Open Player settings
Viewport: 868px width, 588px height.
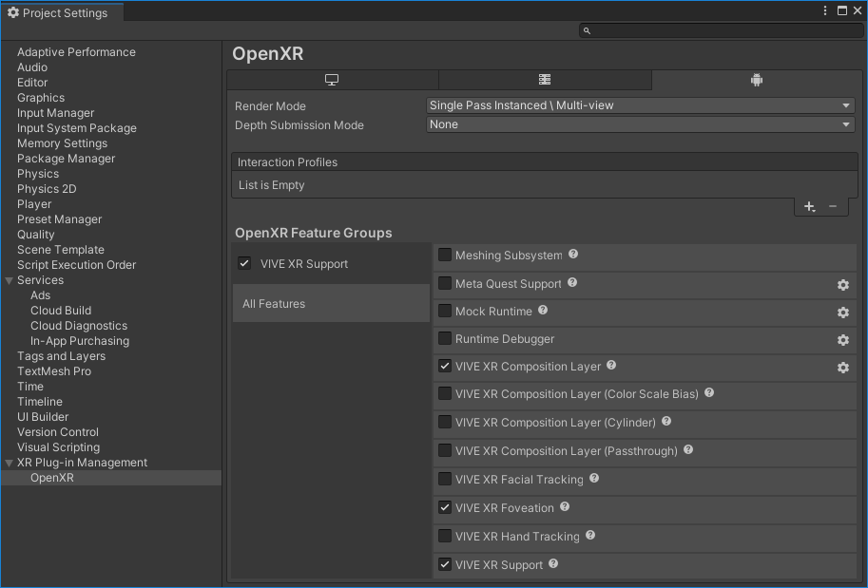point(34,204)
